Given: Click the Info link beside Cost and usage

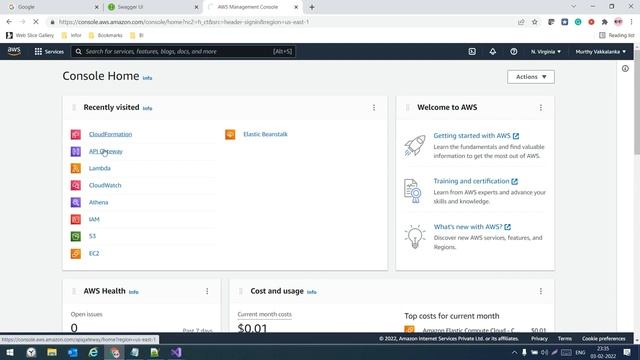Looking at the screenshot, I should tap(311, 292).
